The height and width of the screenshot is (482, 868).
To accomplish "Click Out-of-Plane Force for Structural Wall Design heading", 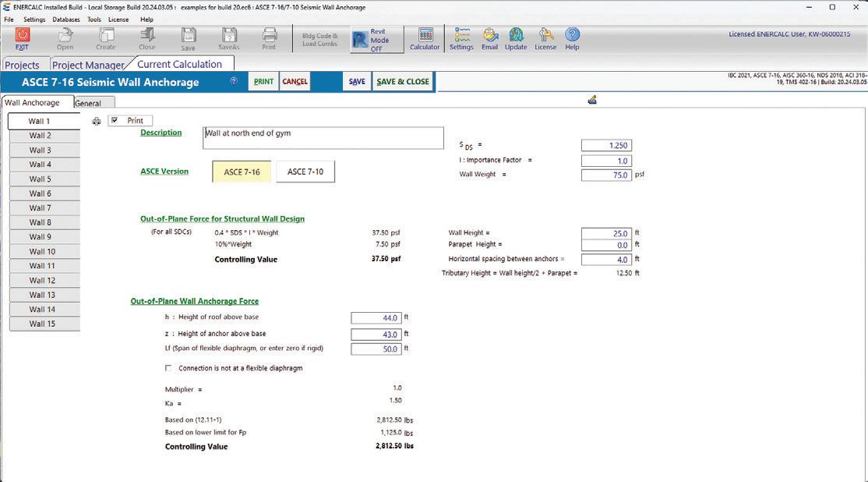I will (223, 219).
